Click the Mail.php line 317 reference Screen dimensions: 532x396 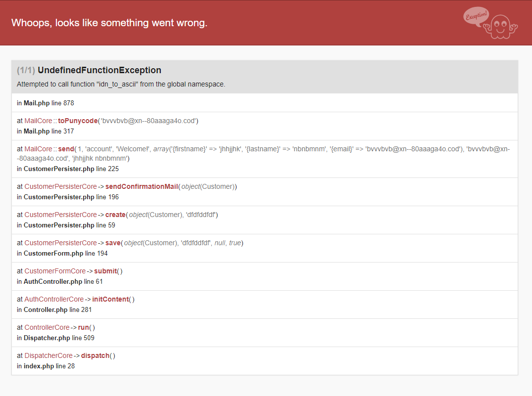point(46,131)
